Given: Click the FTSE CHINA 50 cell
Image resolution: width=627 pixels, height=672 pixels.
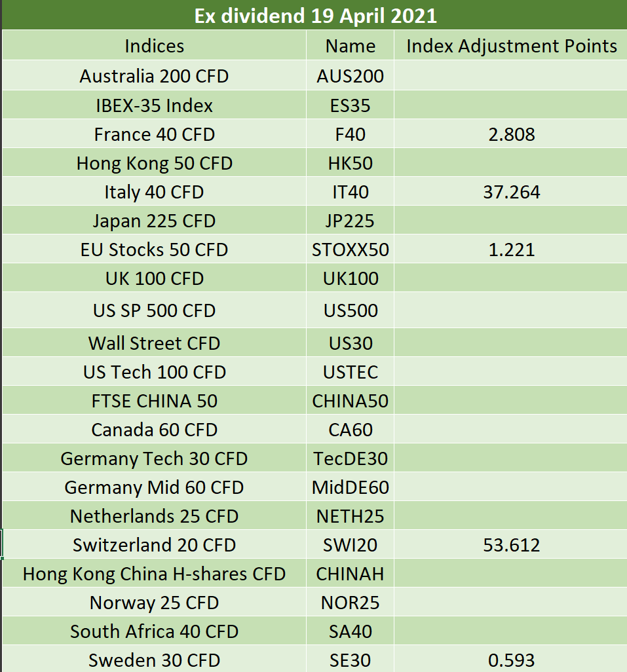Looking at the screenshot, I should coord(154,400).
